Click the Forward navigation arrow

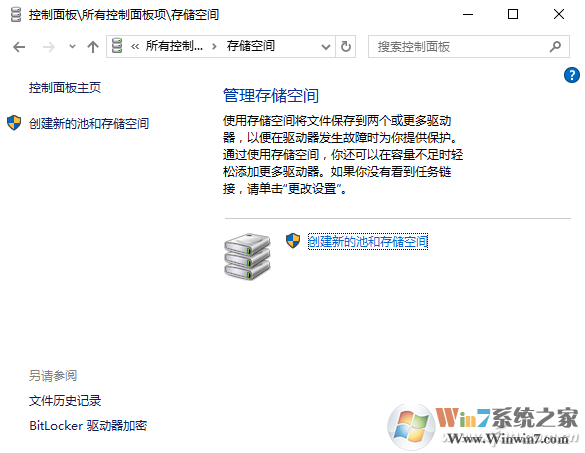[x=49, y=47]
